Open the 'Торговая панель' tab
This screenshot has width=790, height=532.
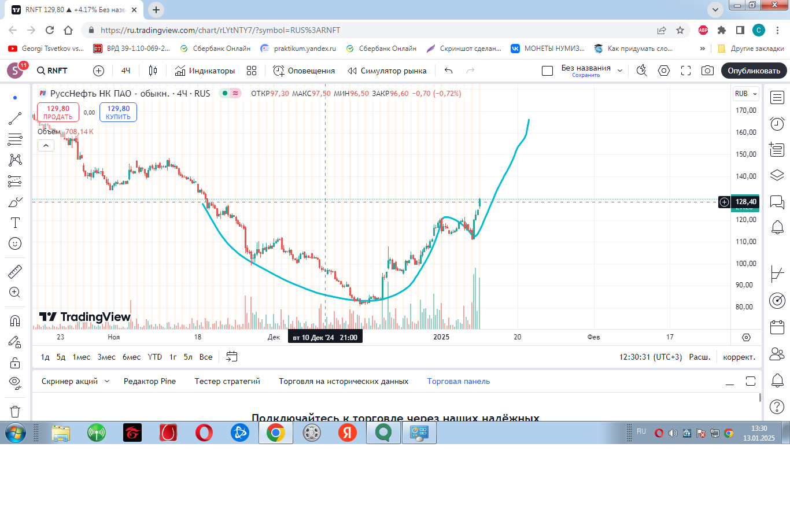coord(459,381)
